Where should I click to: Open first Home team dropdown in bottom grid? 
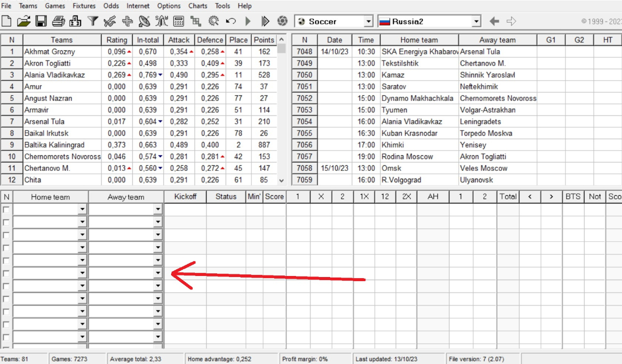(82, 209)
